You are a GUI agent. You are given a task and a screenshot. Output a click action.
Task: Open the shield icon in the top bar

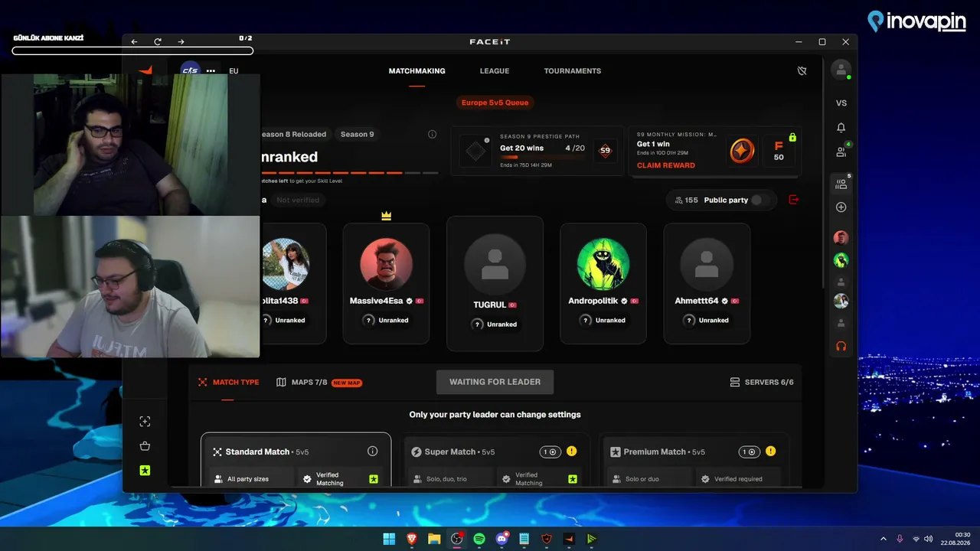(802, 71)
